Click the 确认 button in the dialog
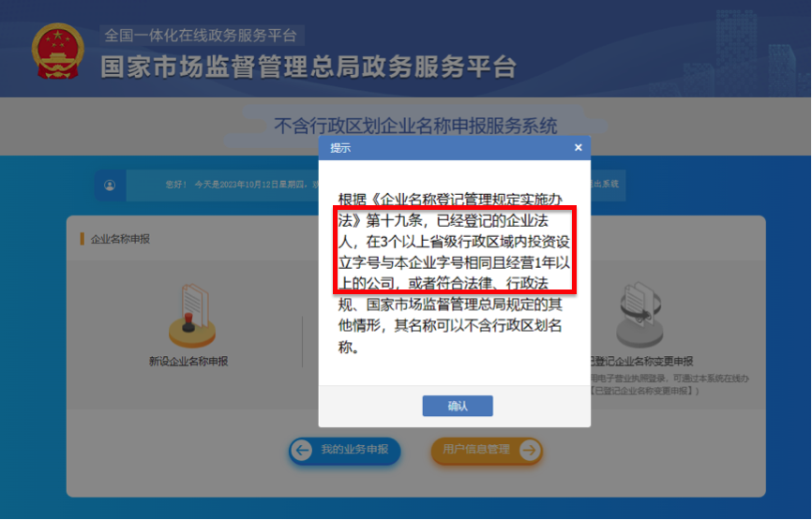 click(x=458, y=407)
